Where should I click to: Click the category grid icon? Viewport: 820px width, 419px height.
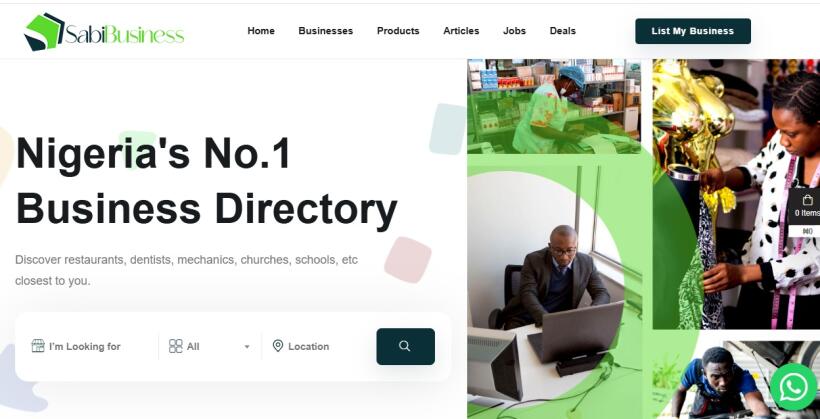[x=176, y=346]
